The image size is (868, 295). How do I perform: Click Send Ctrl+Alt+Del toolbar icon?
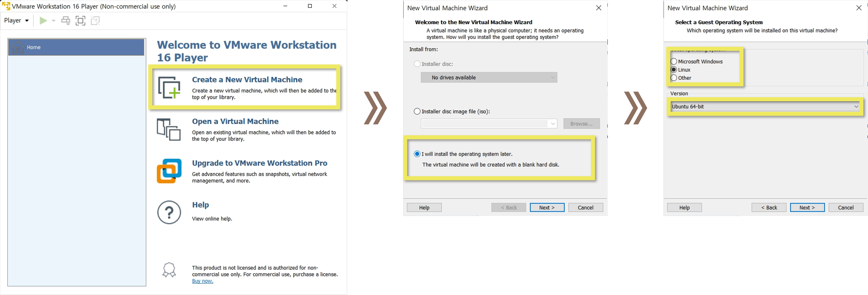(66, 21)
